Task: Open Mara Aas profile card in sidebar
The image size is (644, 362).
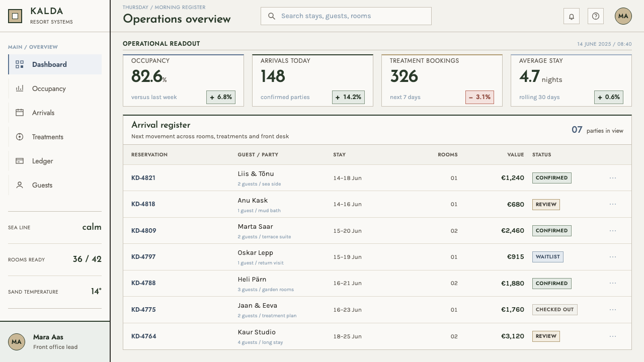Action: point(55,342)
